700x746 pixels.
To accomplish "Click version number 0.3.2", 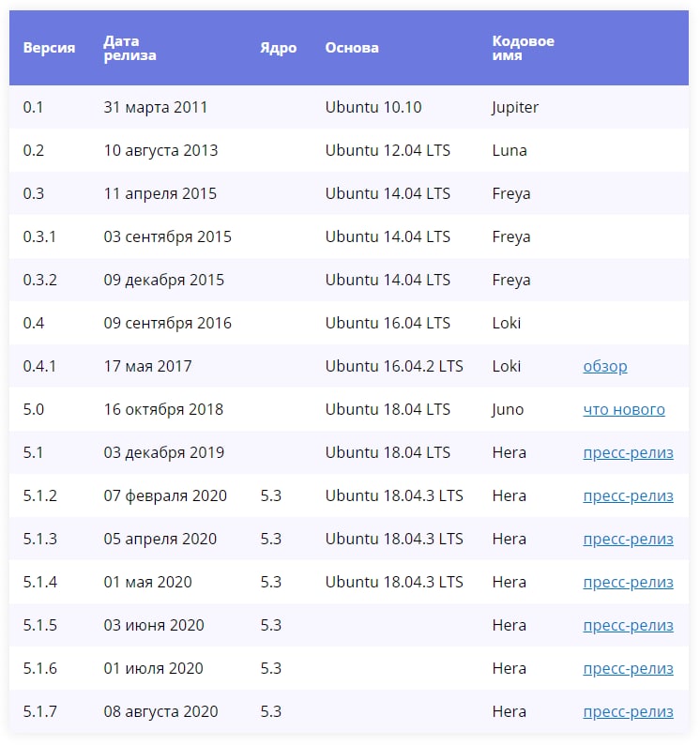I will (39, 280).
